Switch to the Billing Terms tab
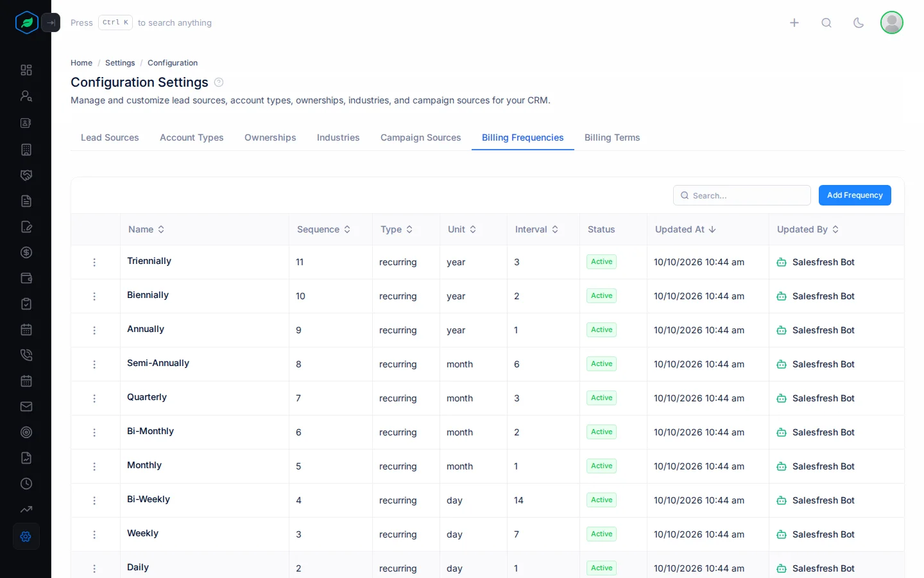 point(612,137)
